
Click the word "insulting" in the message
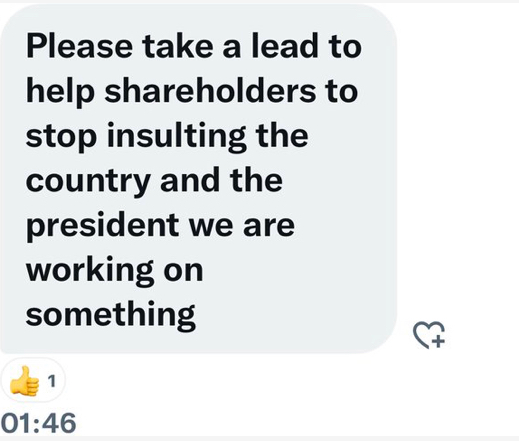click(176, 136)
